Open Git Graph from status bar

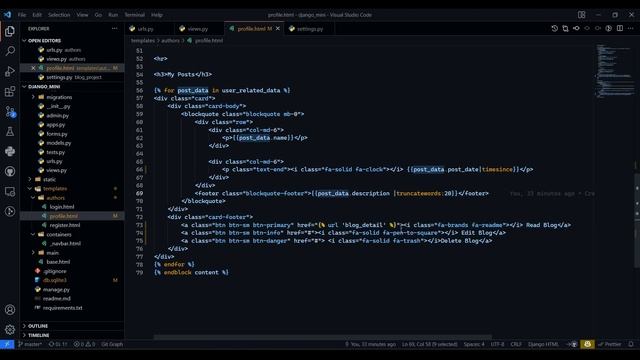click(112, 344)
